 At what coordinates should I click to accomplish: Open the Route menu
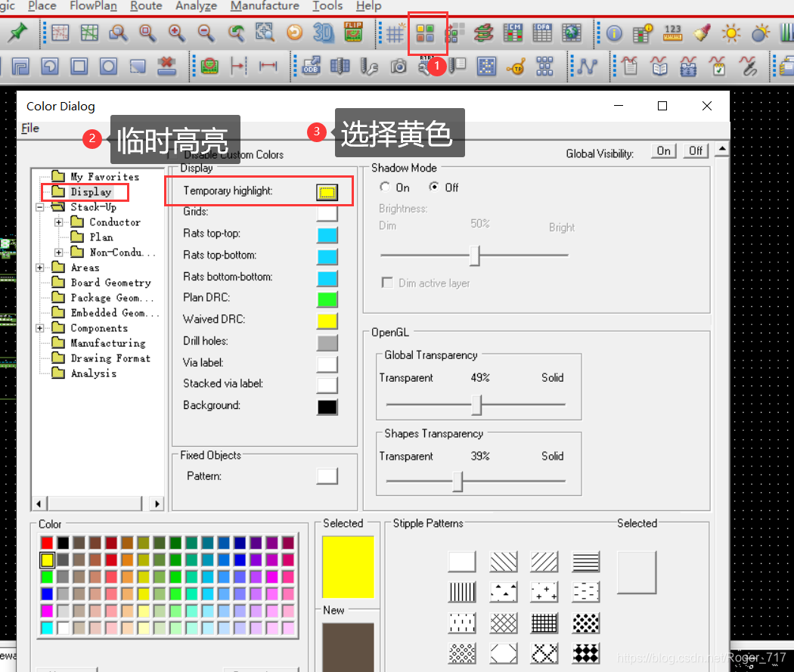[146, 6]
